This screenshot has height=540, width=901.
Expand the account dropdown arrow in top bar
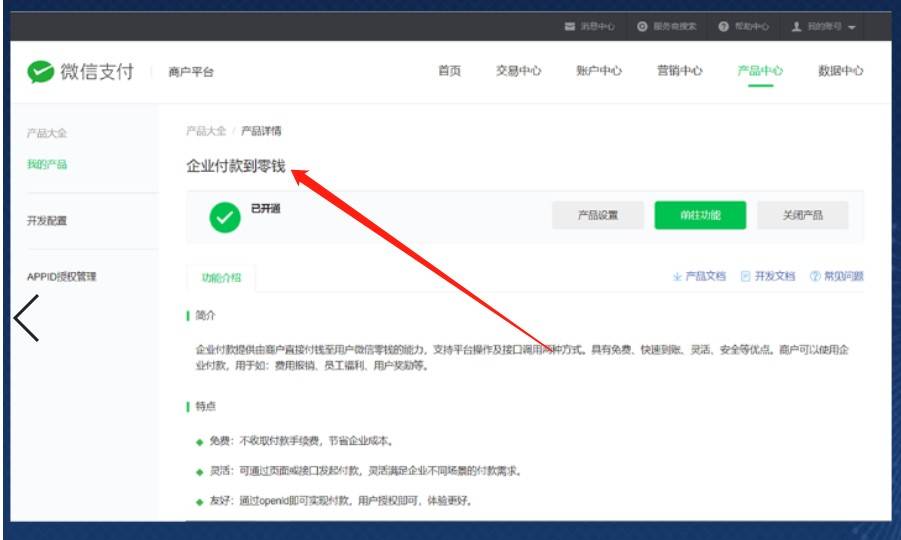click(852, 27)
